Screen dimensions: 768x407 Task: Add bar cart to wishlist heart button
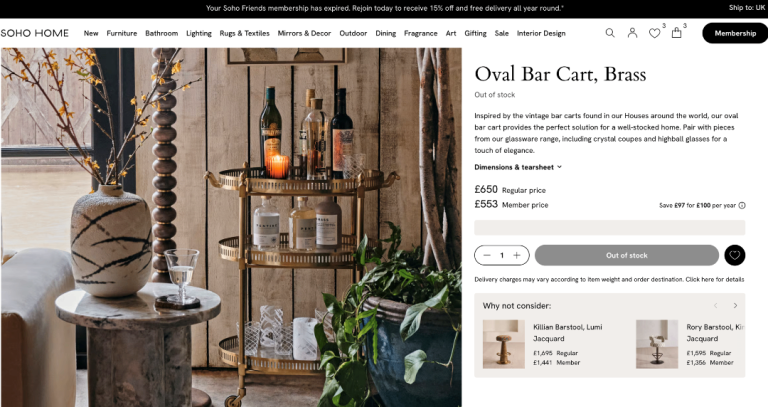pos(735,255)
